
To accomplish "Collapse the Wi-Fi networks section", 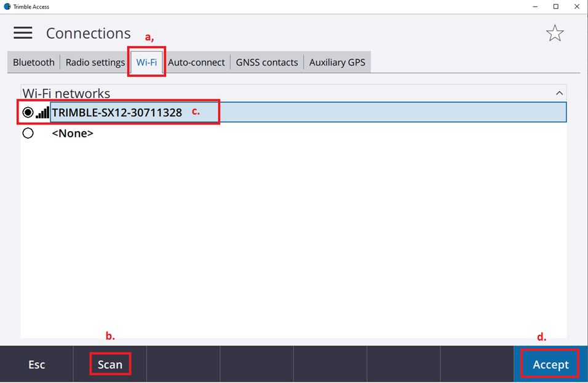I will [559, 93].
